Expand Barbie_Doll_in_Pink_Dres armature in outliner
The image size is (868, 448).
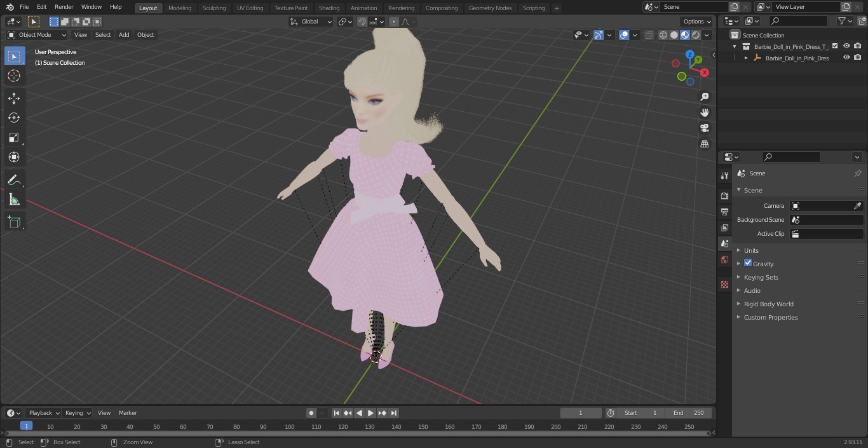[x=746, y=58]
